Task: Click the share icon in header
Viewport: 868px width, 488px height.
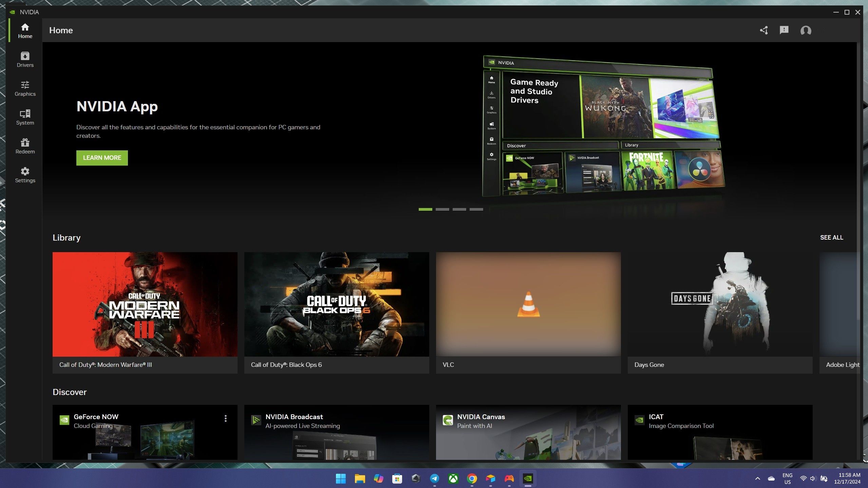Action: point(764,30)
